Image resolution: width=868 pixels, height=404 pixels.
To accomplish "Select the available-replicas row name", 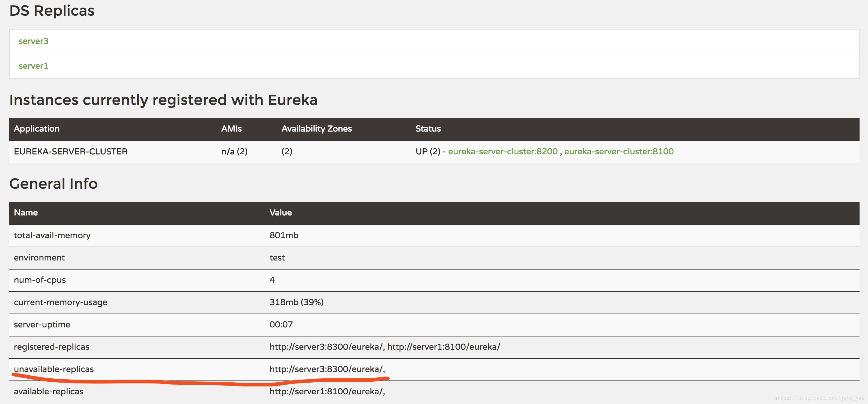I will click(x=49, y=392).
